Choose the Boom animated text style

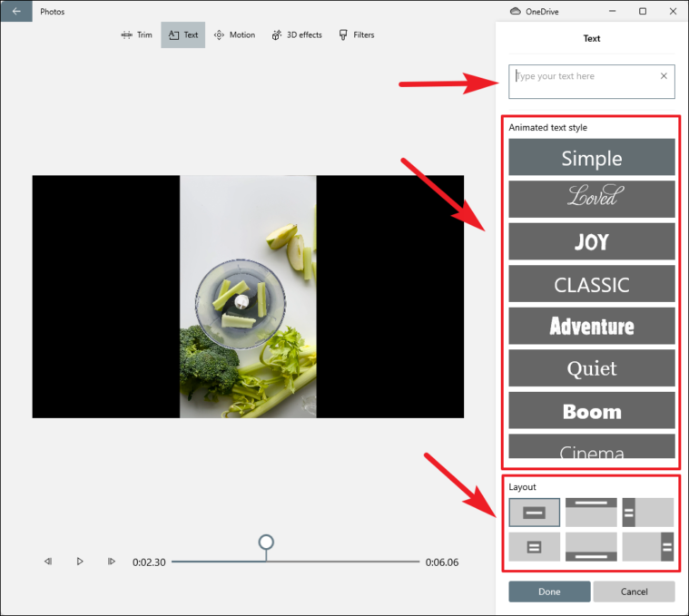click(592, 410)
